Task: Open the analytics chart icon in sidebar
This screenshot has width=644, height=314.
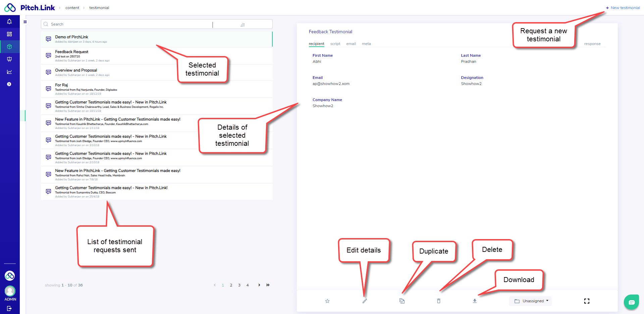Action: tap(9, 72)
